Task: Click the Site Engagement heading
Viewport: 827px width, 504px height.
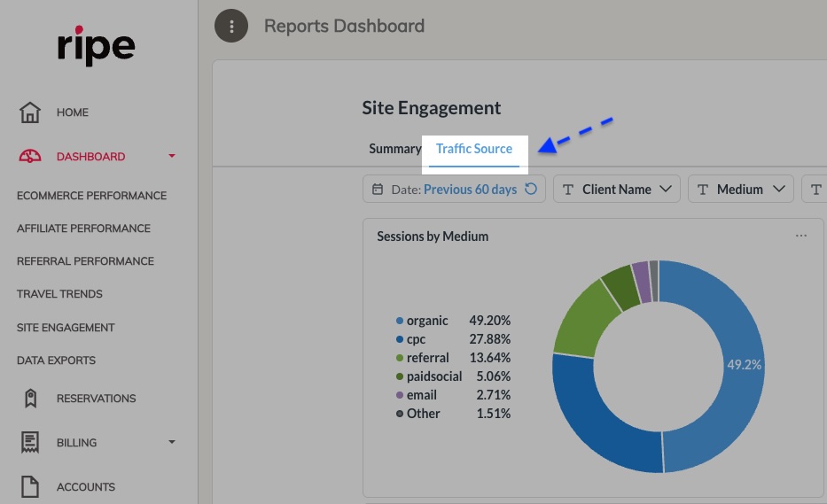Action: [x=431, y=107]
